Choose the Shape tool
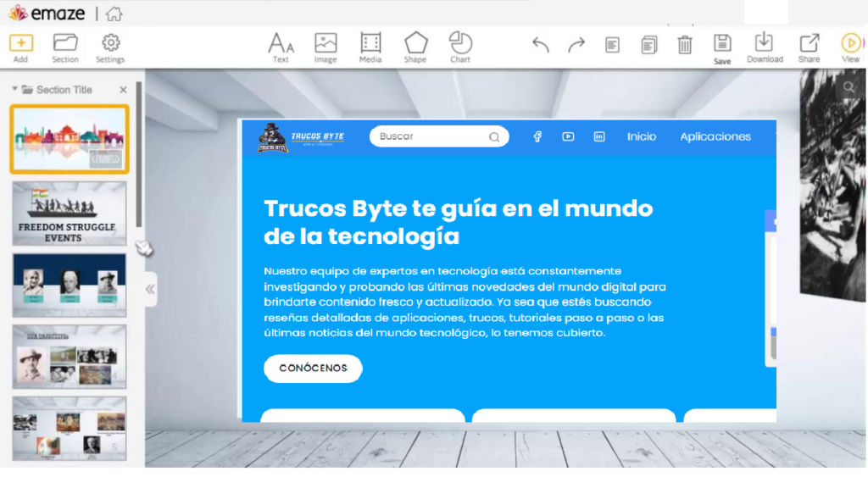The image size is (868, 488). pyautogui.click(x=415, y=48)
